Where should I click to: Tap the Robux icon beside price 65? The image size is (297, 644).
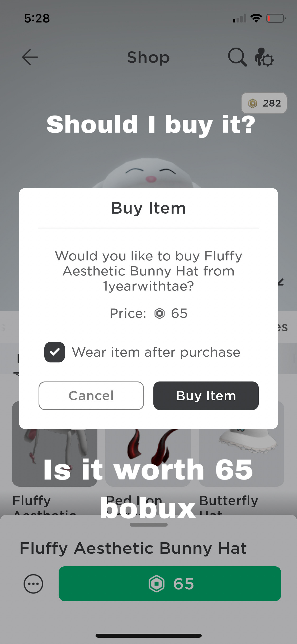tap(159, 314)
